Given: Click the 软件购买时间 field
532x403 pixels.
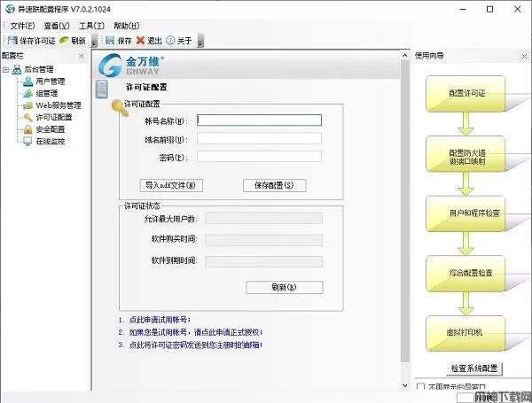Looking at the screenshot, I should [263, 240].
